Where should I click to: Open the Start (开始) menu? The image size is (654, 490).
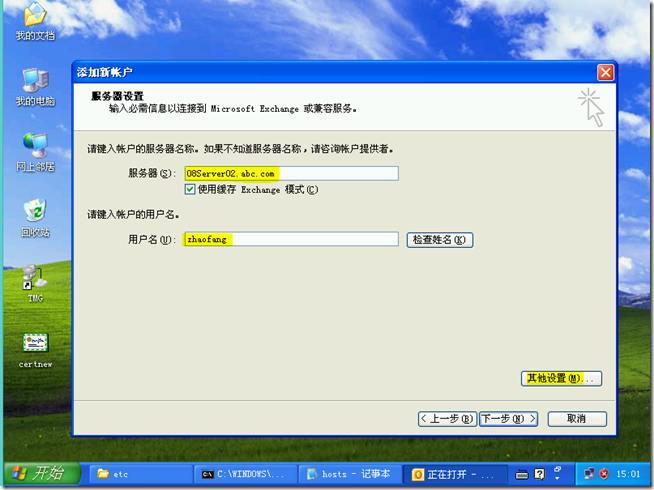(41, 473)
